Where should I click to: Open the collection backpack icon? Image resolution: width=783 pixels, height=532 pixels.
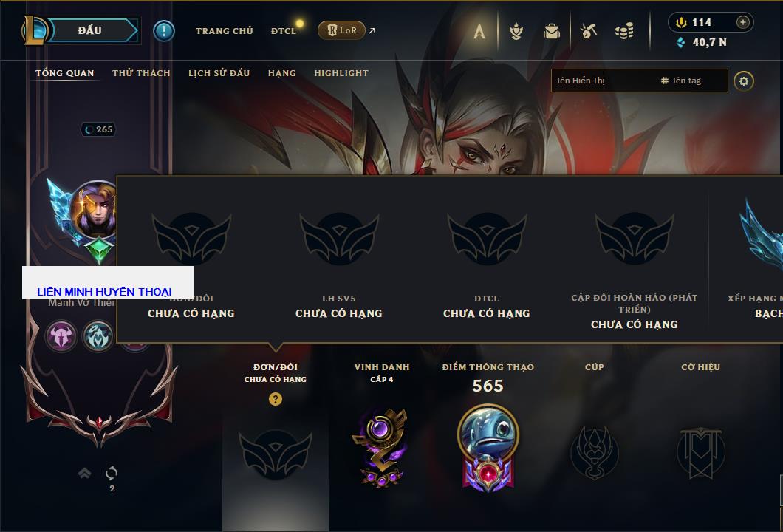pos(551,31)
